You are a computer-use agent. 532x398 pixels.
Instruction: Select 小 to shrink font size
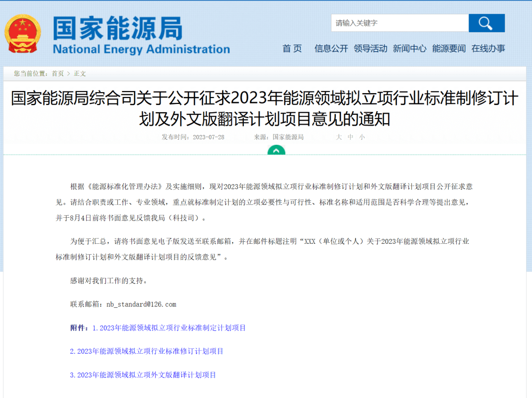click(x=363, y=137)
